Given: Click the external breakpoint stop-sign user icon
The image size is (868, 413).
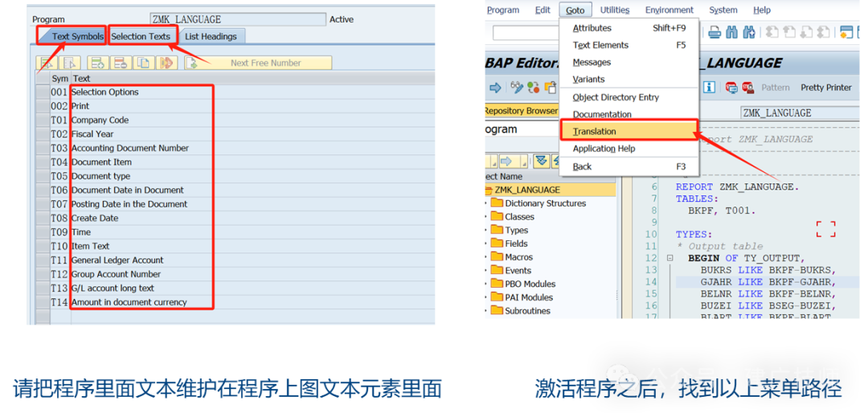Looking at the screenshot, I should click(x=748, y=88).
